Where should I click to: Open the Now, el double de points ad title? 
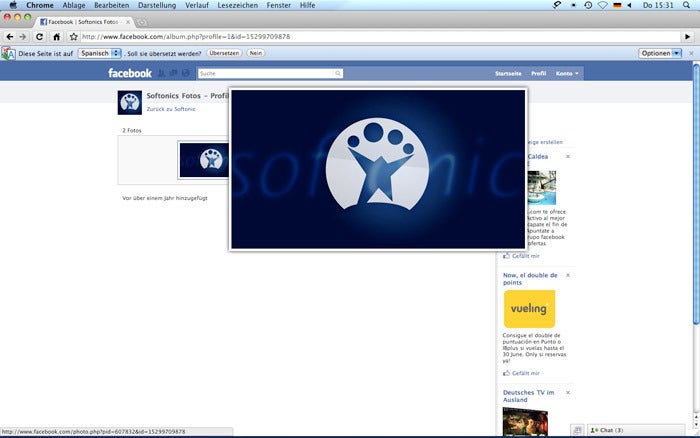click(530, 279)
